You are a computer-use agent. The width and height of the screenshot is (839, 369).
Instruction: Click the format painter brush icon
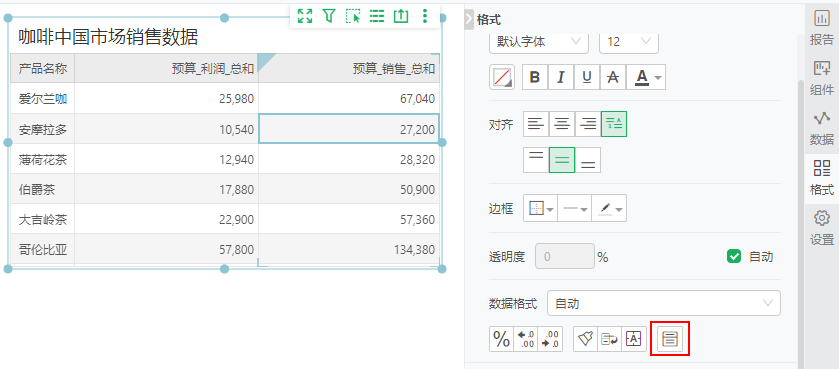585,339
